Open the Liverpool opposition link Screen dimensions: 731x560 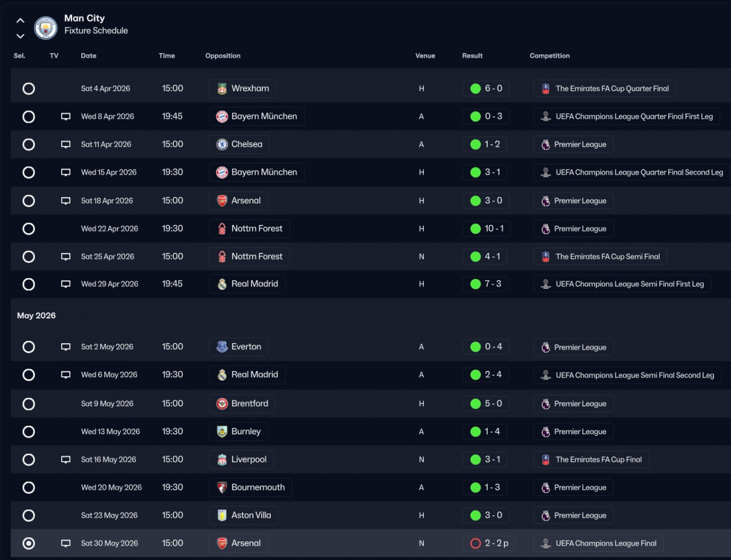pos(248,460)
